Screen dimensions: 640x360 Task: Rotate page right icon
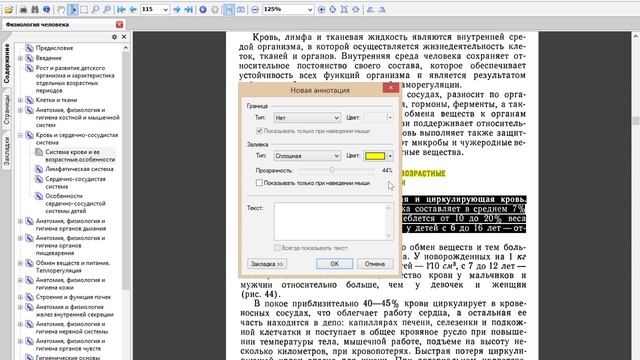tap(382, 9)
